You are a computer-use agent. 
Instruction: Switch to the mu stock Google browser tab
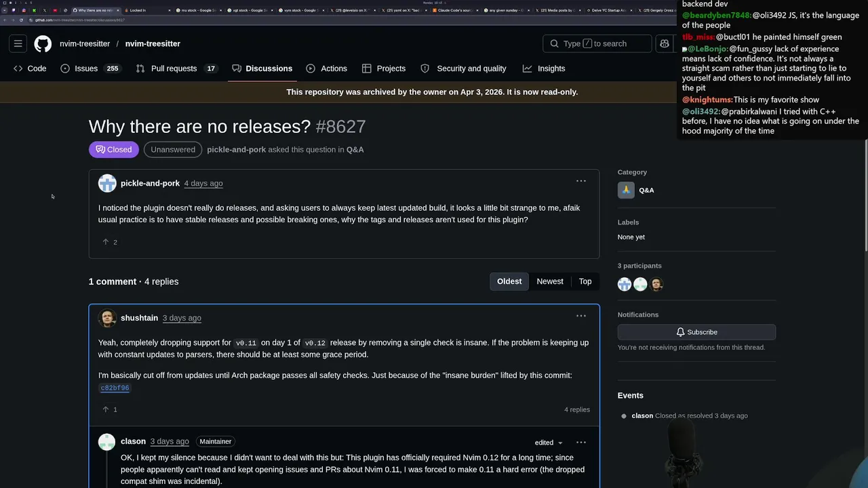(198, 10)
